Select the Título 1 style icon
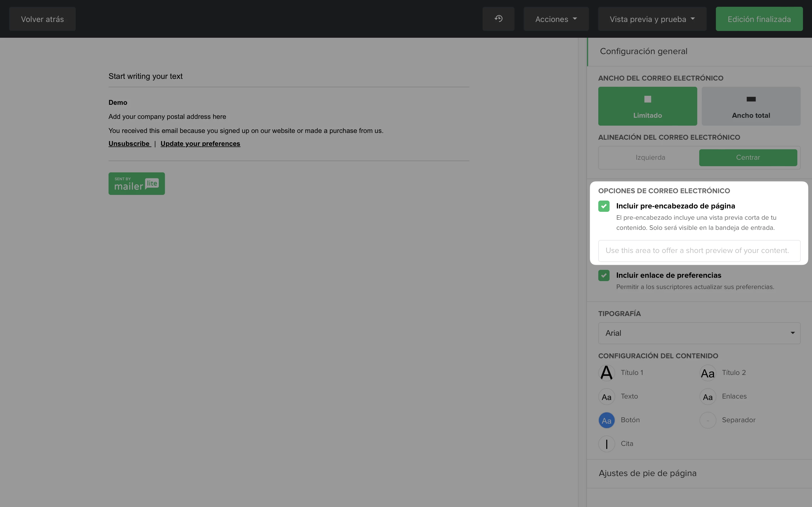Viewport: 812px width, 507px height. tap(606, 373)
